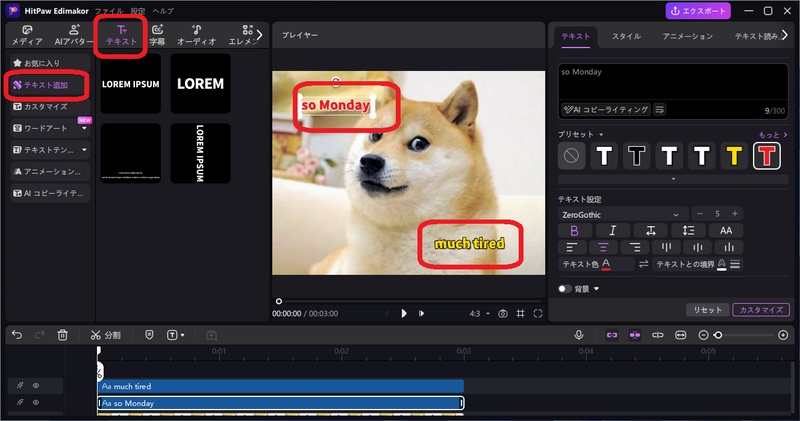
Task: Toggle bold formatting for text
Action: 574,231
